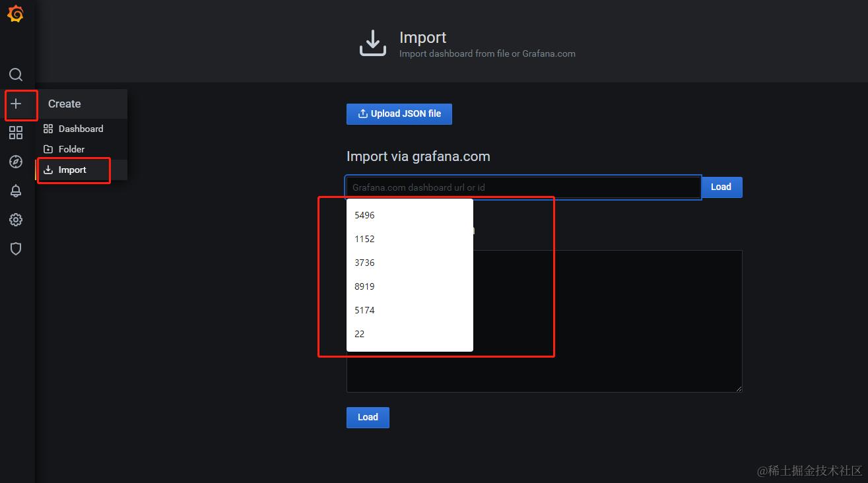Select Folder in the Create menu
Screen dimensions: 868x483
pos(81,149)
